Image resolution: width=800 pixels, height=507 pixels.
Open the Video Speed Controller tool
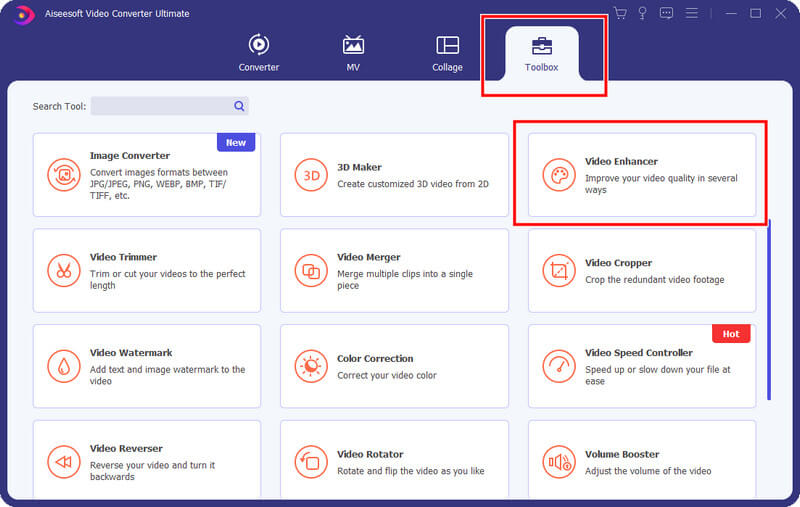(641, 366)
